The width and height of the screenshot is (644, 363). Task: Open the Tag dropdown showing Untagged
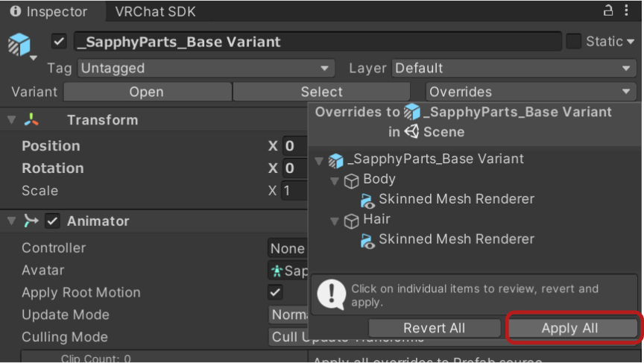point(206,68)
